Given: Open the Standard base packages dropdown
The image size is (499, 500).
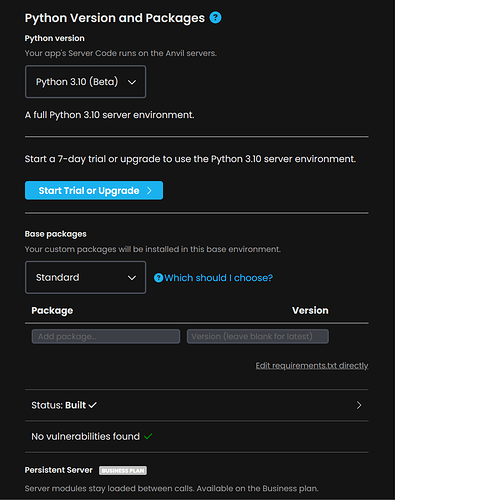Looking at the screenshot, I should coord(85,277).
